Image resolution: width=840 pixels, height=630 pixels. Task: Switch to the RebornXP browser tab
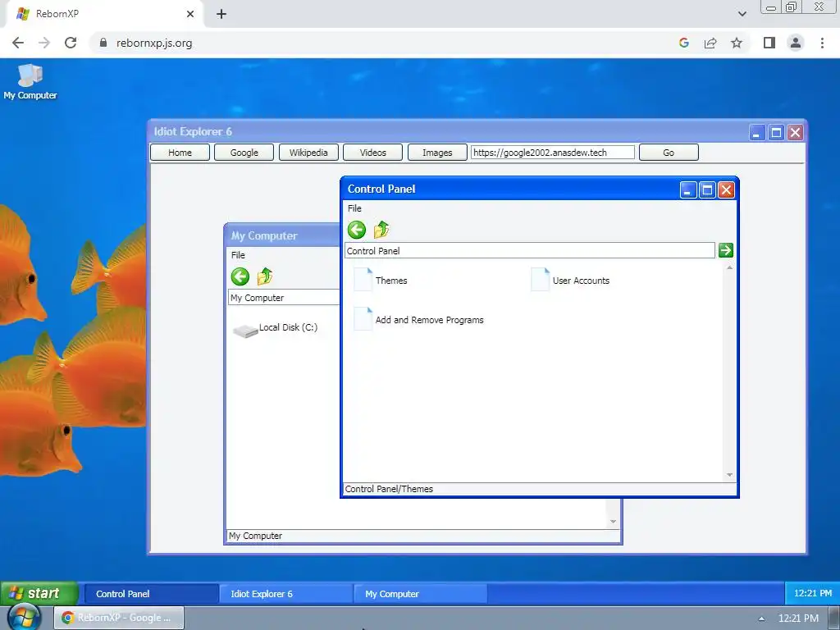click(x=102, y=14)
